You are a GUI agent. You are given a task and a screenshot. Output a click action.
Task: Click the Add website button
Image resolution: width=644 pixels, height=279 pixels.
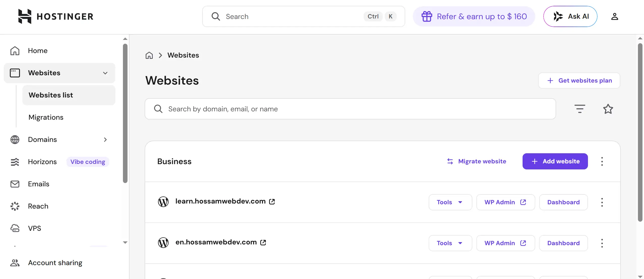point(555,161)
